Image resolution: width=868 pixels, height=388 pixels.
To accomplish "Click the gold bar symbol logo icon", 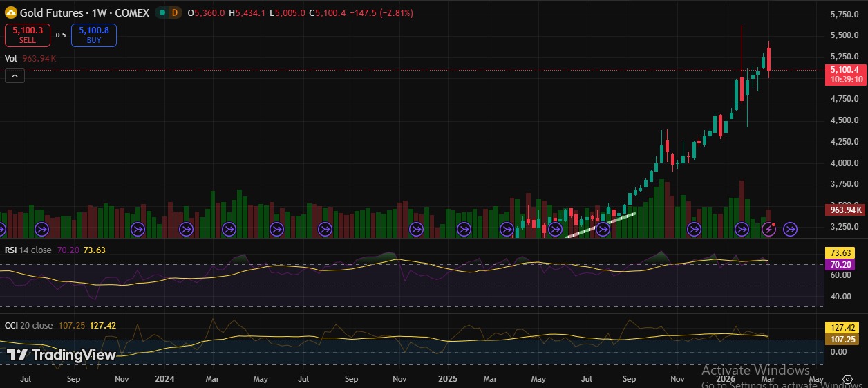I will (11, 13).
